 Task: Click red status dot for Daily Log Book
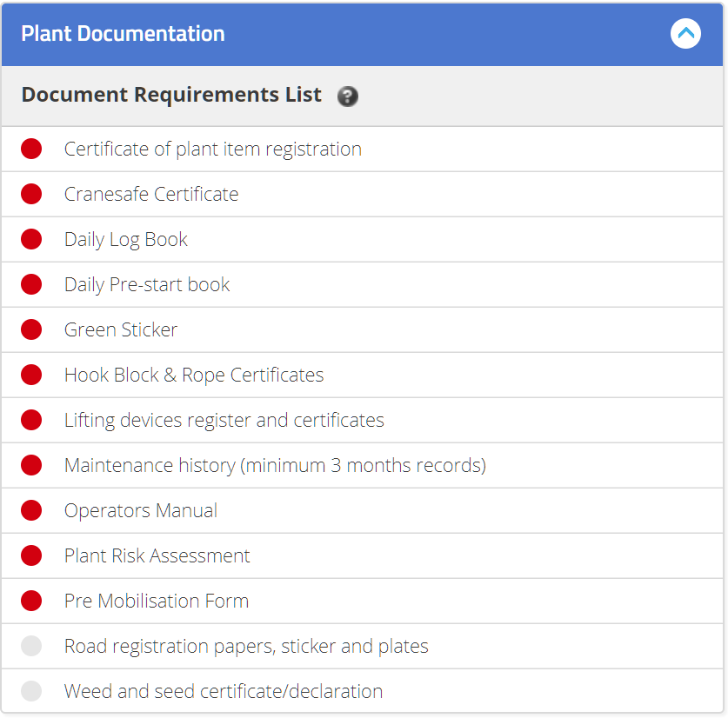click(31, 239)
